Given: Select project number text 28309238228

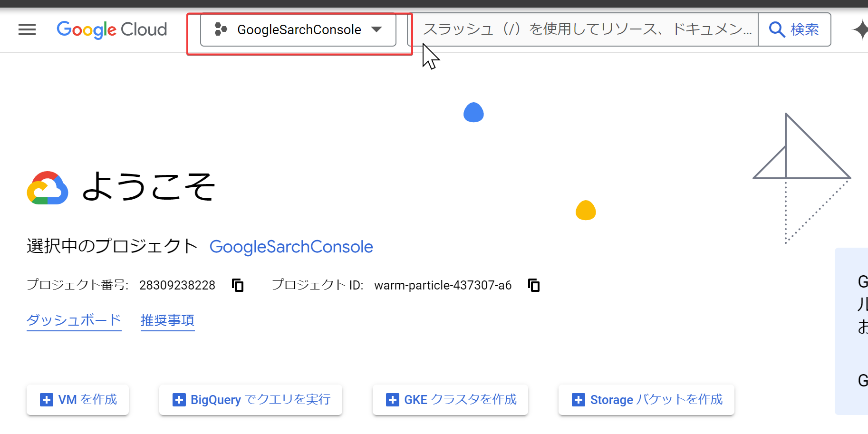Looking at the screenshot, I should pos(177,285).
